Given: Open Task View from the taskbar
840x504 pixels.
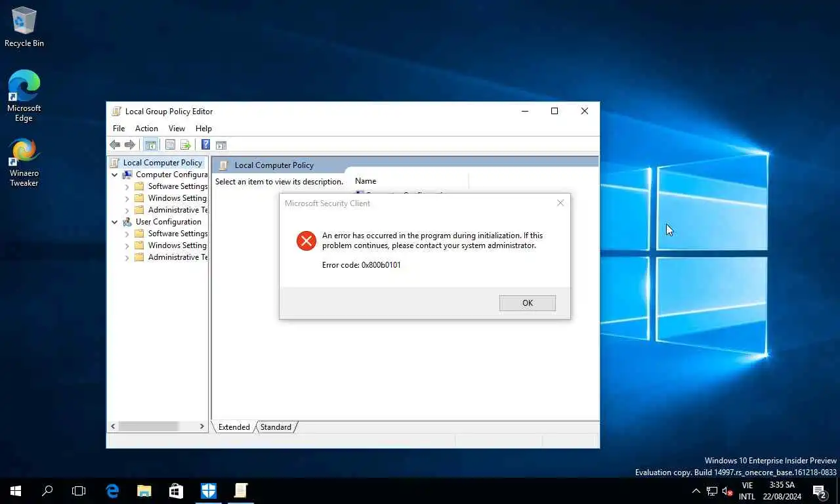Looking at the screenshot, I should (x=79, y=490).
